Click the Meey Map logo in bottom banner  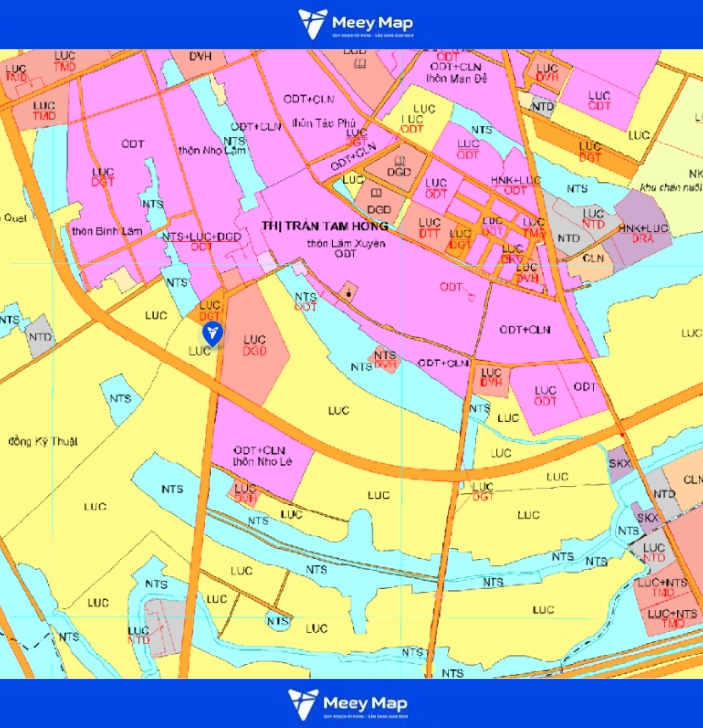tap(348, 704)
